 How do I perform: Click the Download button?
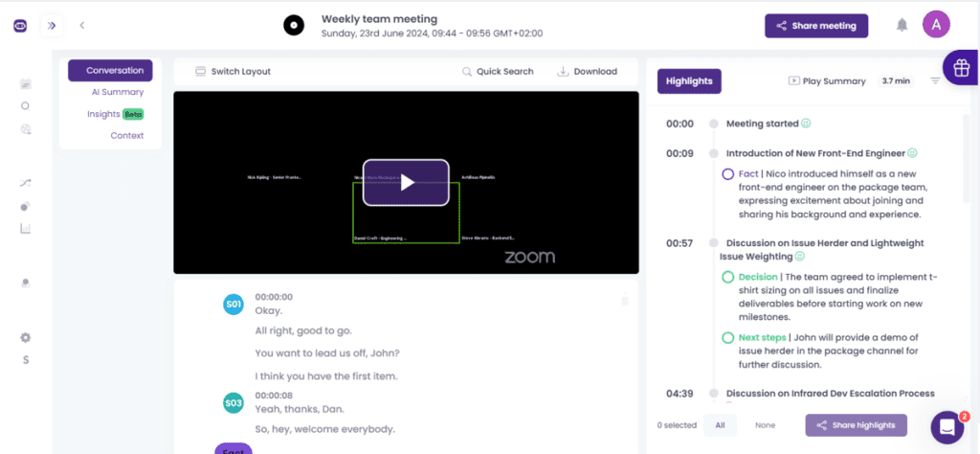(x=587, y=71)
